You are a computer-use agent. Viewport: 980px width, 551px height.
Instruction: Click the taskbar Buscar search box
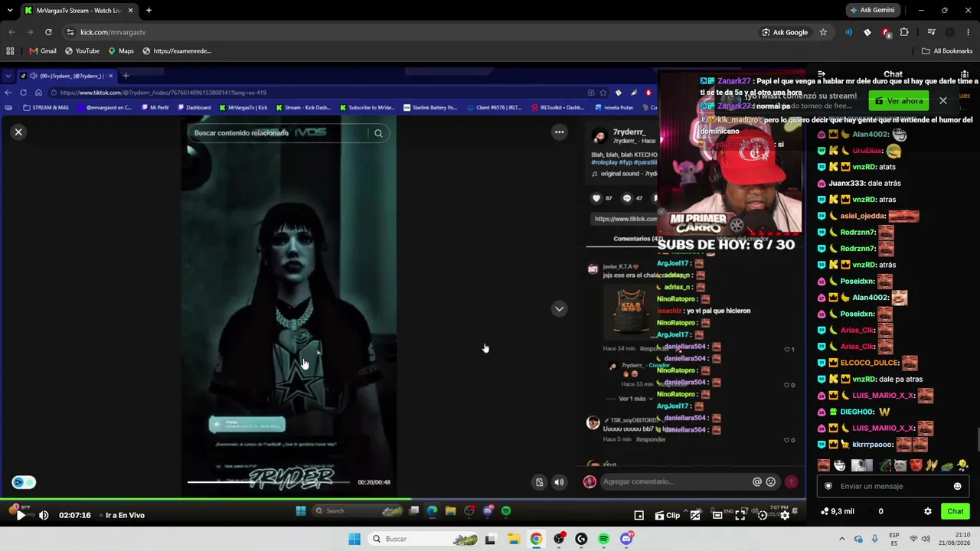pyautogui.click(x=421, y=539)
